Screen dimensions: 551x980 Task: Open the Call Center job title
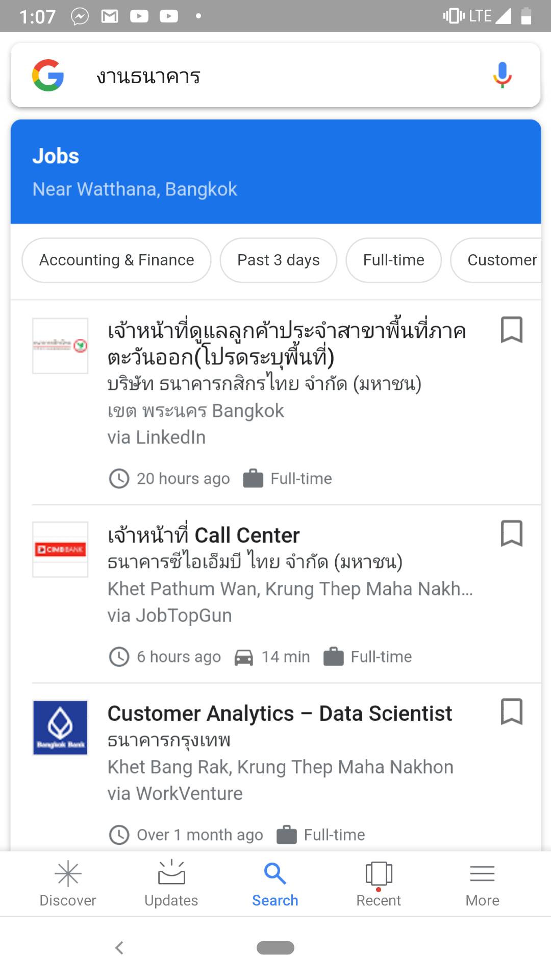click(x=204, y=535)
